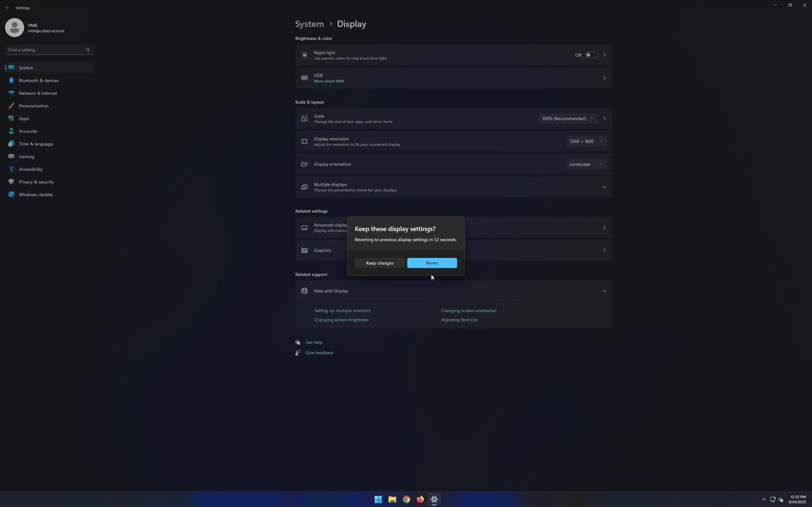Open File Explorer from the taskbar
812x507 pixels.
392,499
